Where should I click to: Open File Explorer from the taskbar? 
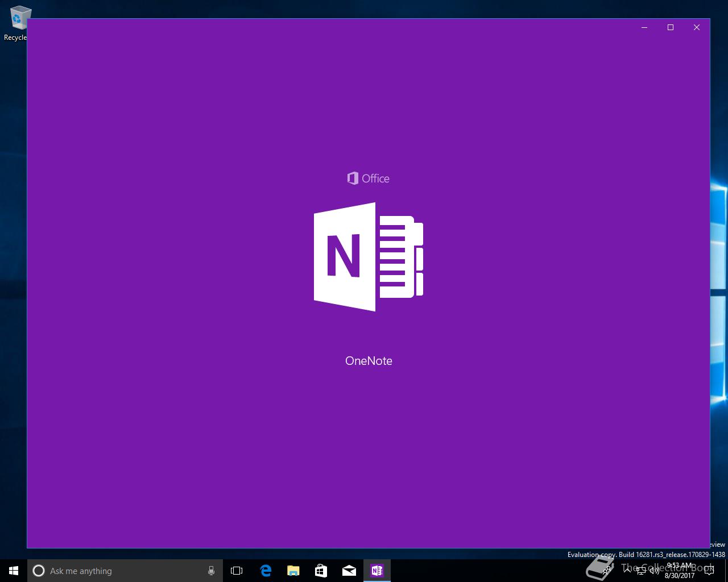coord(293,571)
